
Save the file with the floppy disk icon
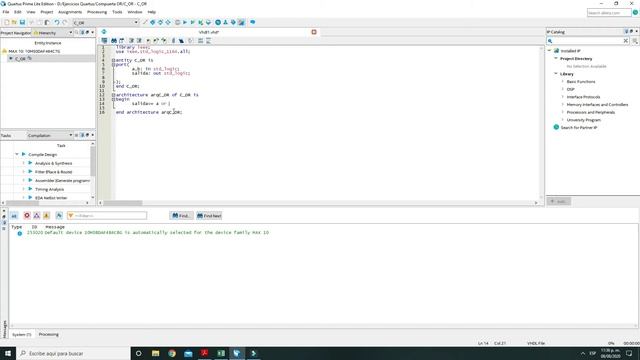coord(22,22)
